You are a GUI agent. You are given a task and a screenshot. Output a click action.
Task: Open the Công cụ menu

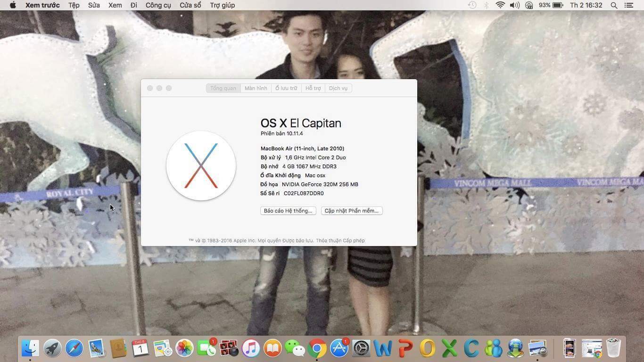[158, 5]
